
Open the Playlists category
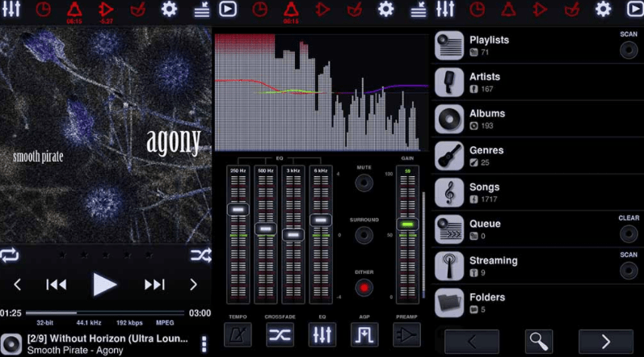(x=489, y=45)
